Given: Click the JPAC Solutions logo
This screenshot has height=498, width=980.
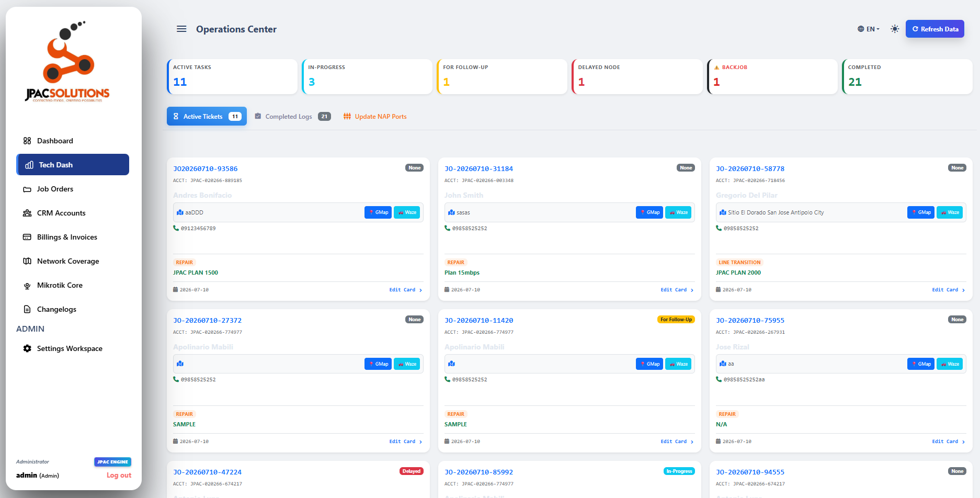Looking at the screenshot, I should point(67,62).
